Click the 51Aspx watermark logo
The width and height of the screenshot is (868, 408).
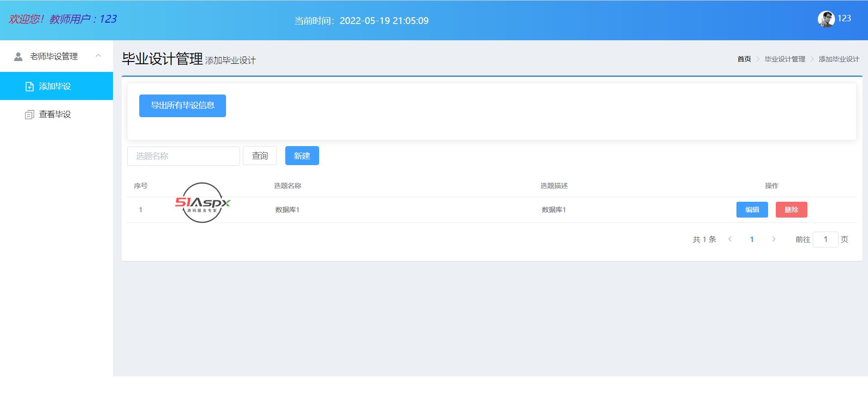(x=203, y=203)
